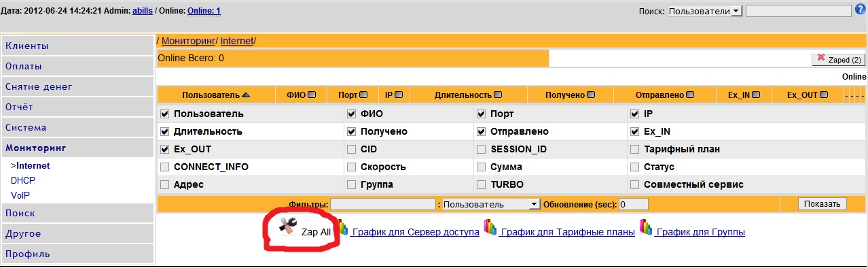This screenshot has width=868, height=268.
Task: Select VoIP submenu item
Action: click(21, 195)
